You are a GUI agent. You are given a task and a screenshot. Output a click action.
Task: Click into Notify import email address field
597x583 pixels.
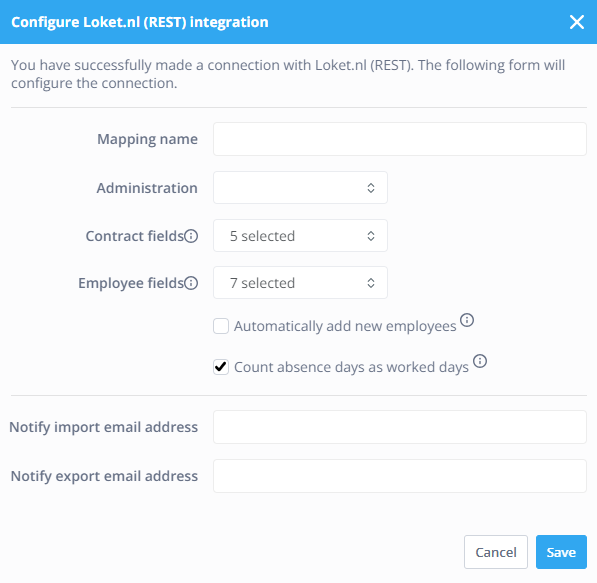(400, 427)
